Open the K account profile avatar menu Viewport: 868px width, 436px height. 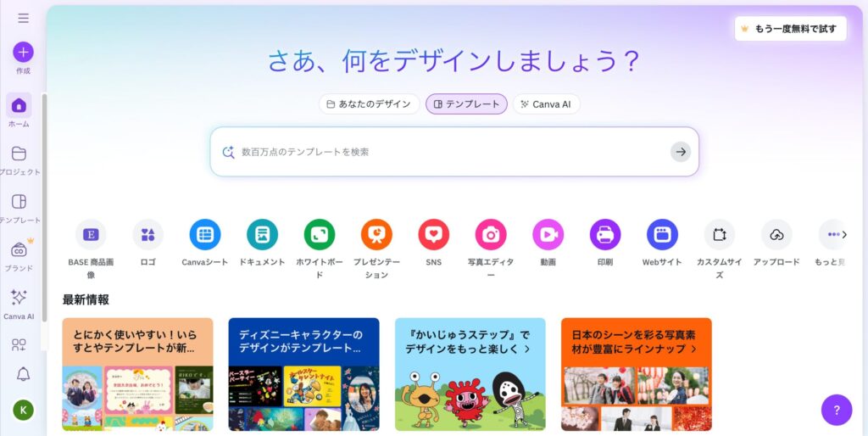click(23, 410)
